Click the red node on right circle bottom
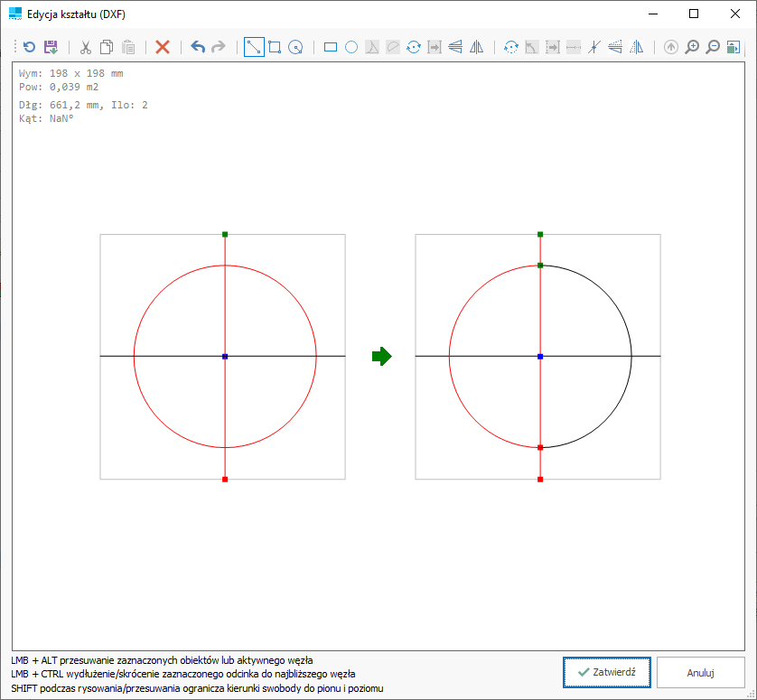 tap(540, 447)
